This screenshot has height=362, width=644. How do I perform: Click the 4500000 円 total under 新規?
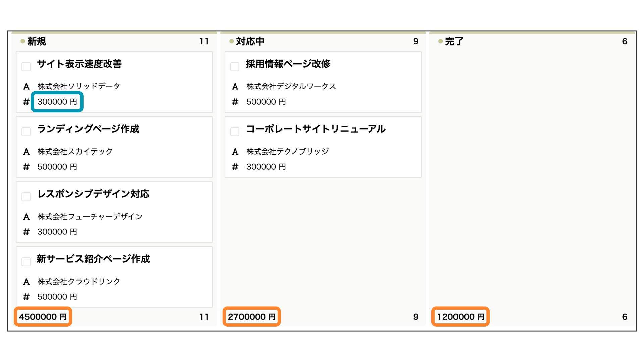click(x=43, y=317)
